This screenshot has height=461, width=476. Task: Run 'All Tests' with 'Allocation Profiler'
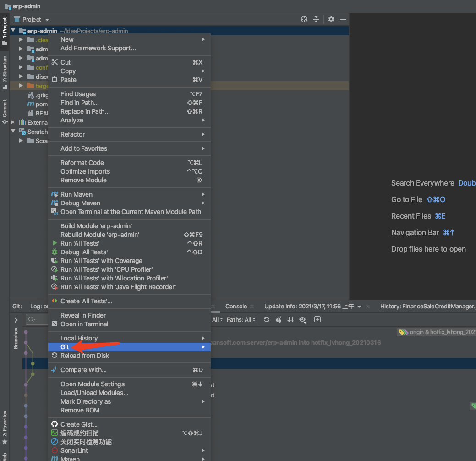pos(129,278)
